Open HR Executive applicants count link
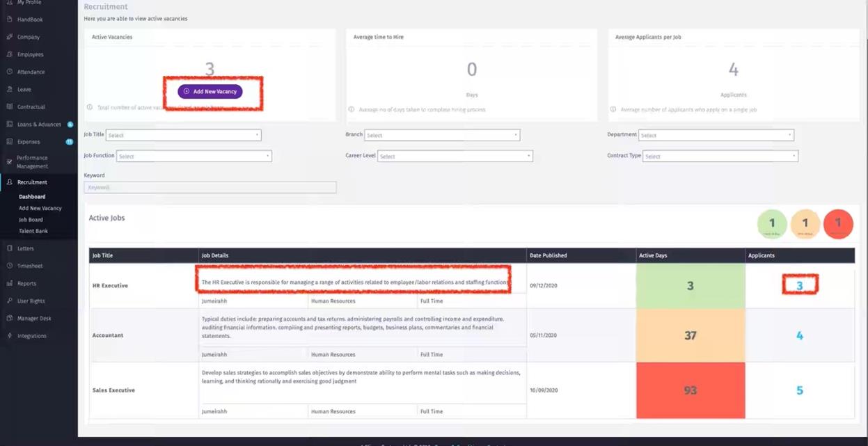Screen dimensions: 868x446 click(x=800, y=286)
